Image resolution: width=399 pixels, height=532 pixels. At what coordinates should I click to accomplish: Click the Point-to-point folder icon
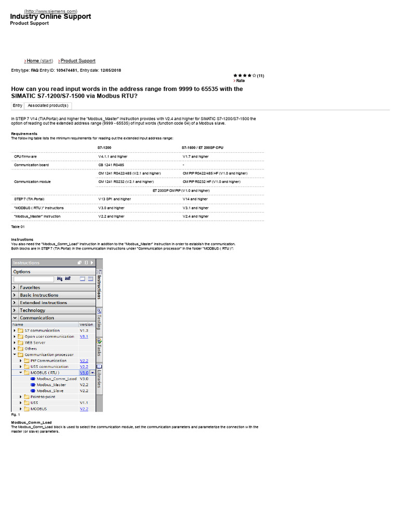click(26, 396)
